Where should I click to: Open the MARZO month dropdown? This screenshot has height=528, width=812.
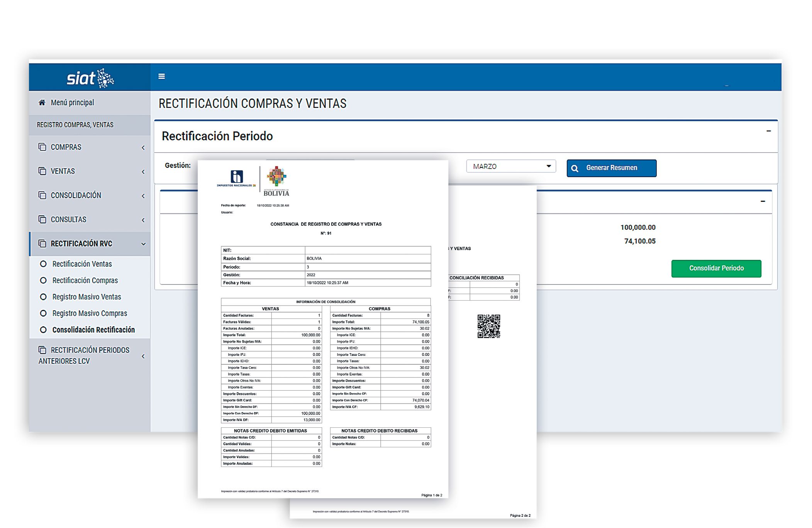point(511,166)
